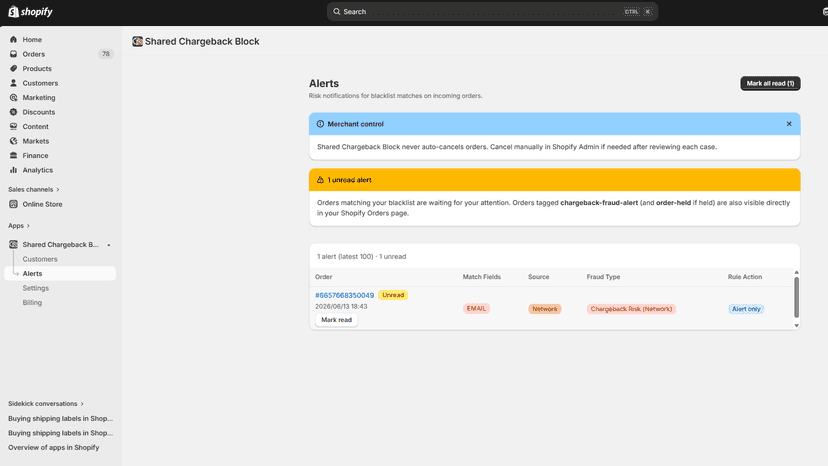Open order #6657668350049 link

click(x=344, y=295)
